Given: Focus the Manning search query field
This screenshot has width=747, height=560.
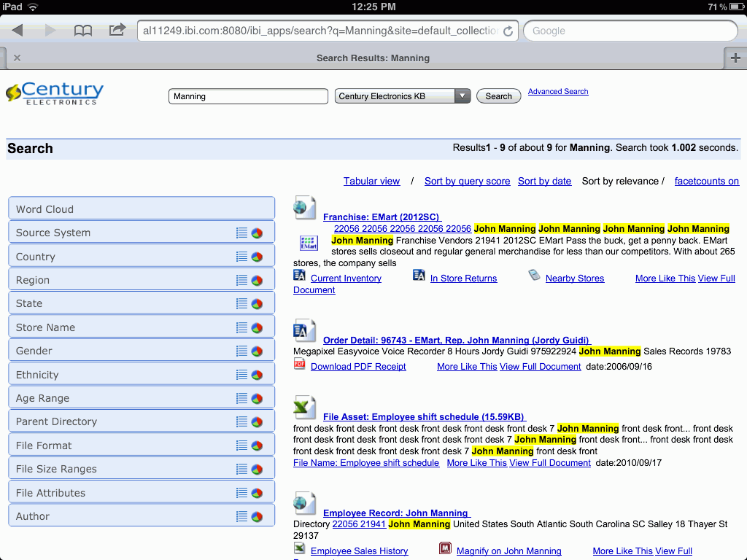Looking at the screenshot, I should tap(248, 96).
